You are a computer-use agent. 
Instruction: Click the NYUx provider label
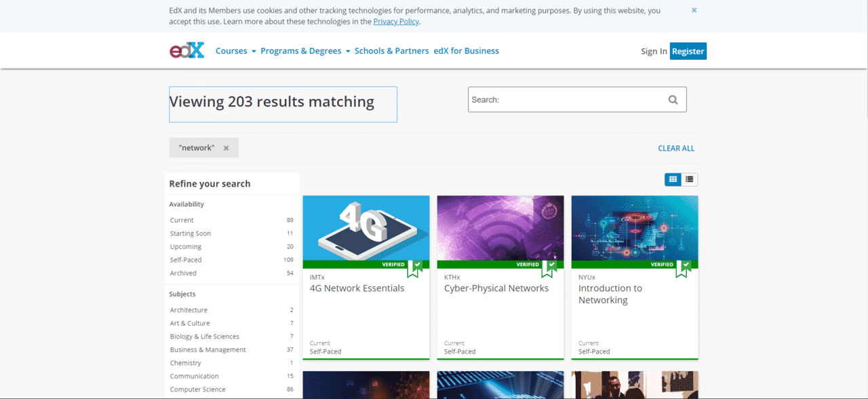point(587,278)
